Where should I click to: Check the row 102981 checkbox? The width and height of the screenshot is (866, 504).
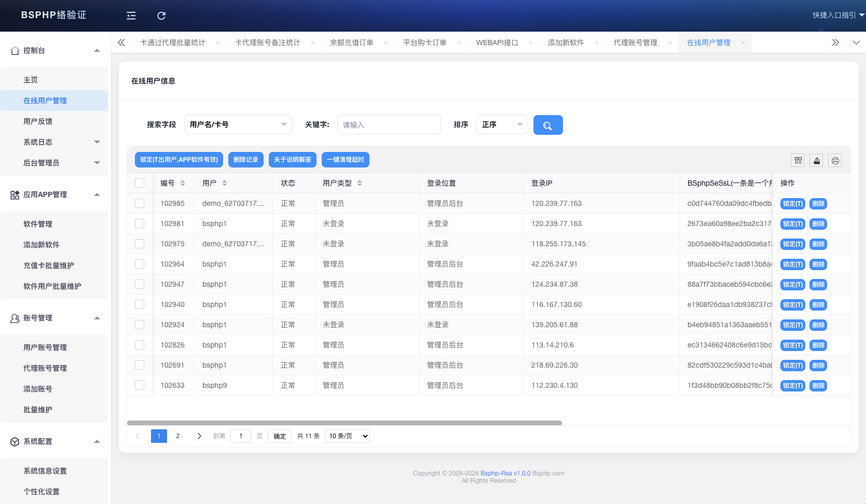click(140, 223)
